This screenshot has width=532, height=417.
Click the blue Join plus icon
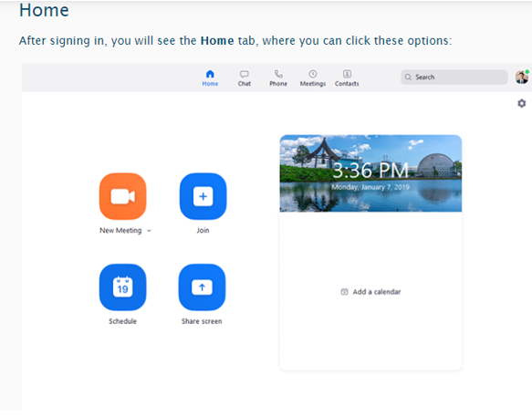pyautogui.click(x=203, y=196)
